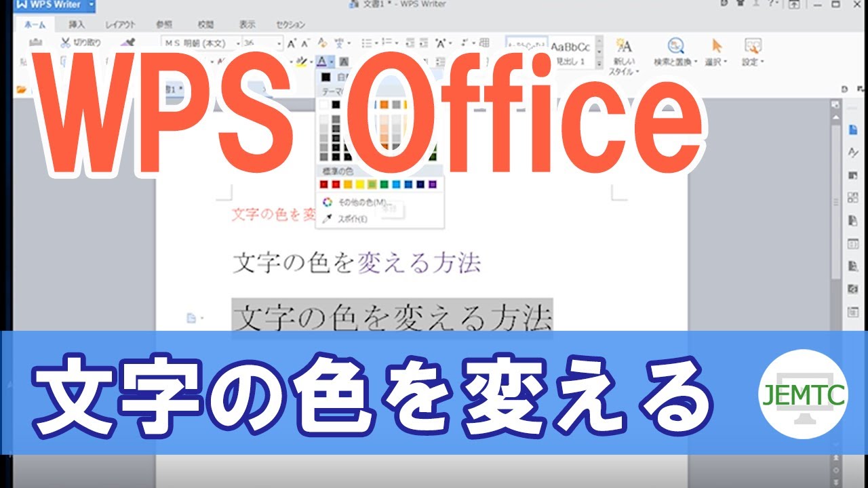The image size is (868, 488).
Task: Open the numbering style dropdown arrow
Action: [x=397, y=43]
